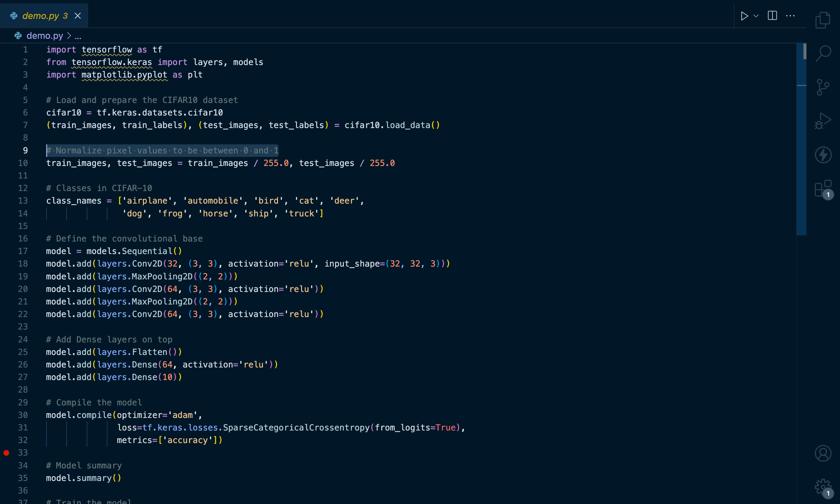The width and height of the screenshot is (840, 504).
Task: Open the Source Control view
Action: 823,87
